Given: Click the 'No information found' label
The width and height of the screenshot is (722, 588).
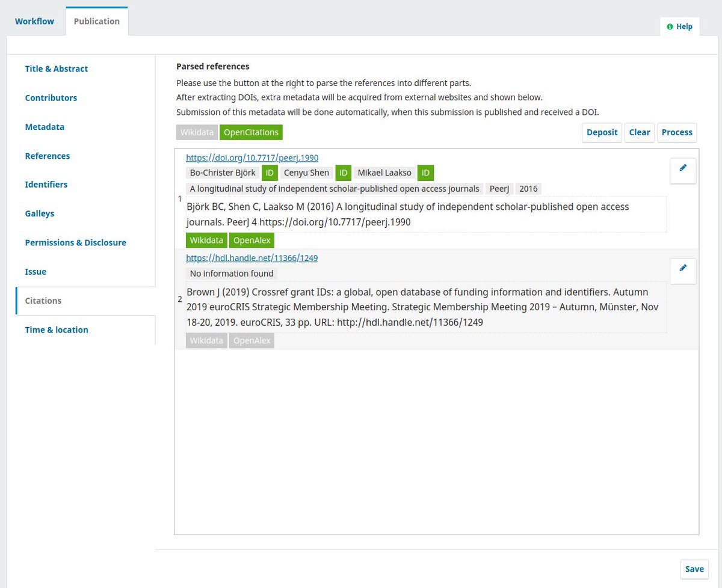Looking at the screenshot, I should (232, 274).
